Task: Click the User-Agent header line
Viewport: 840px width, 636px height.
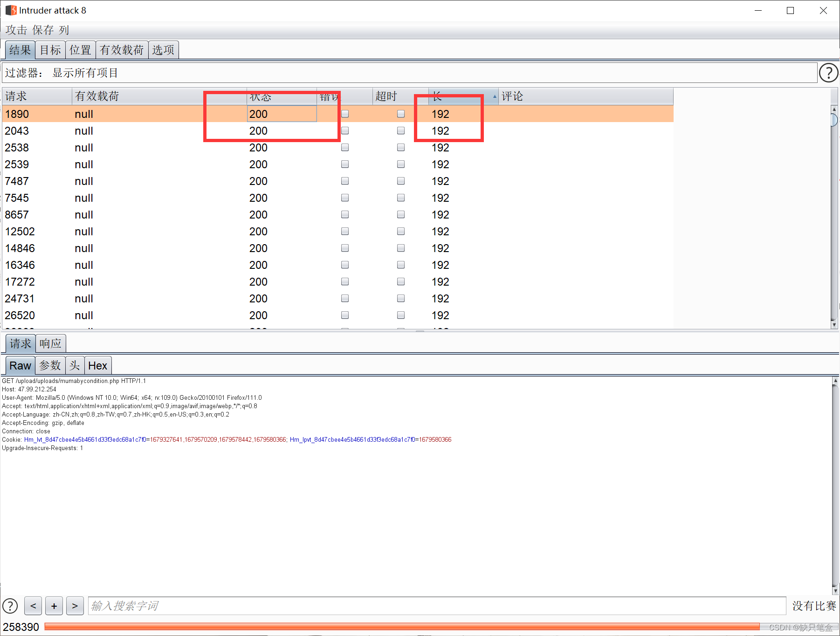Action: coord(132,397)
